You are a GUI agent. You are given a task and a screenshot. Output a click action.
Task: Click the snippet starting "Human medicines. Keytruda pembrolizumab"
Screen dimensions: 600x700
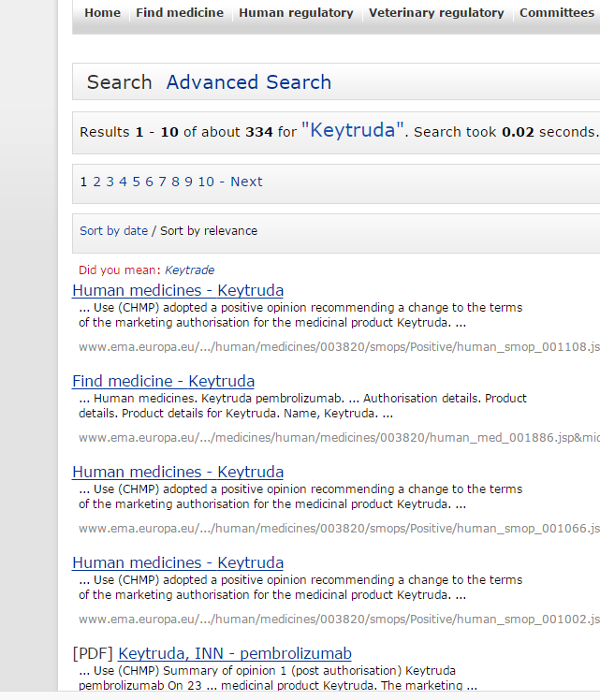coord(302,406)
